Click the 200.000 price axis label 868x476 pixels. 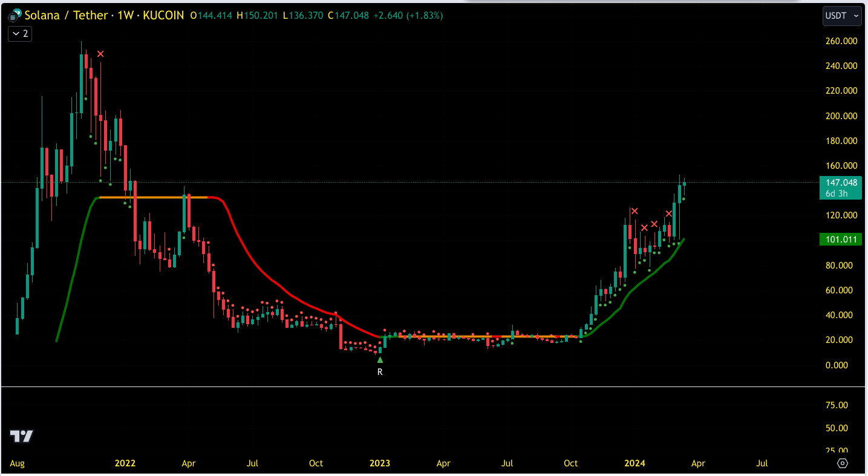coord(841,116)
